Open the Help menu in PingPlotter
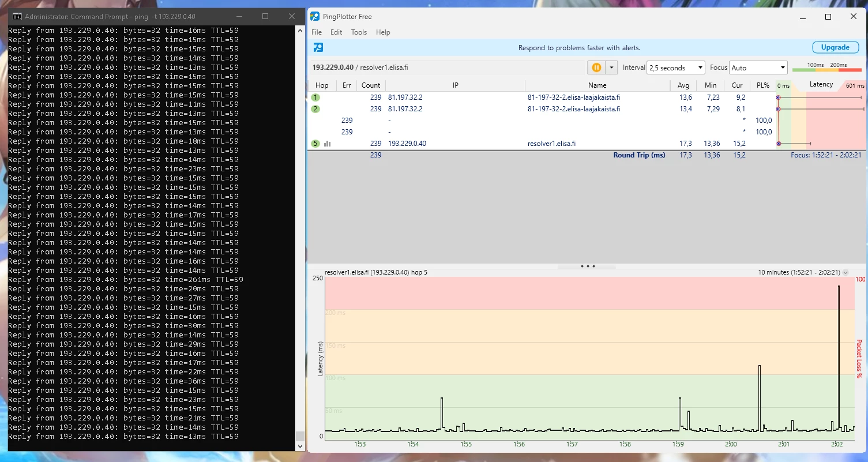Screen dimensions: 868x462 point(383,32)
